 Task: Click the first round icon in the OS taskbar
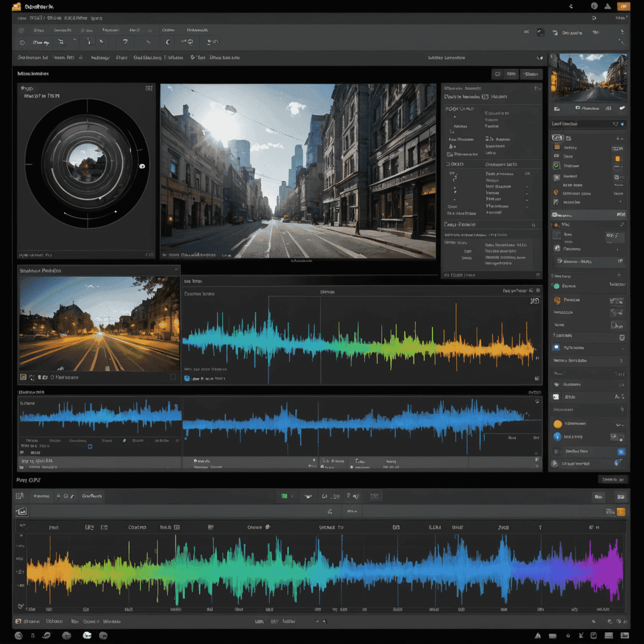pyautogui.click(x=18, y=635)
